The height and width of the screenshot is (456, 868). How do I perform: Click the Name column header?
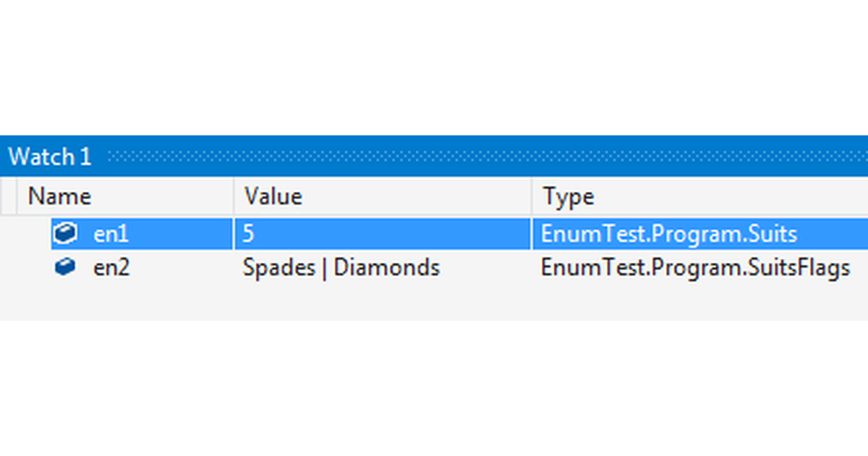59,196
